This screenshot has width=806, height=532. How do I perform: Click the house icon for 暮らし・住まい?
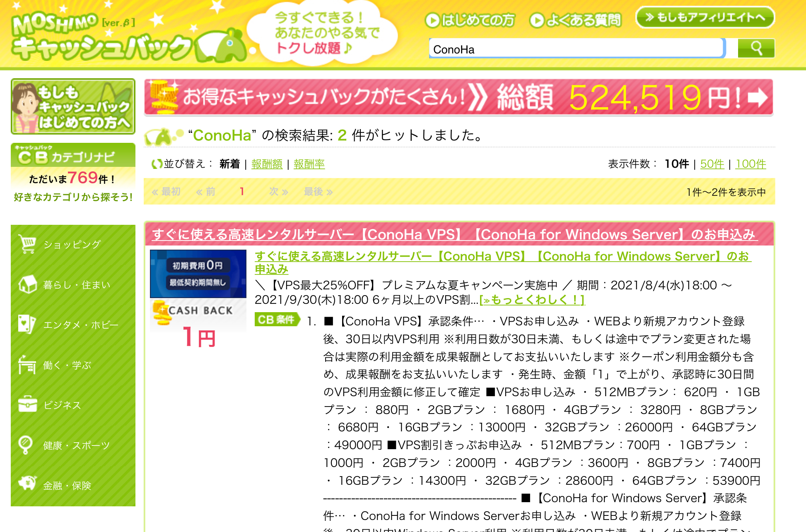coord(27,284)
